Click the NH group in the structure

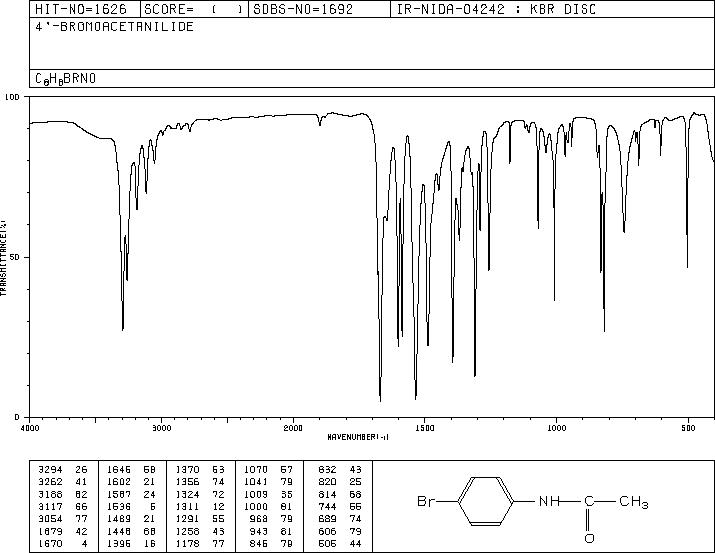coord(549,501)
